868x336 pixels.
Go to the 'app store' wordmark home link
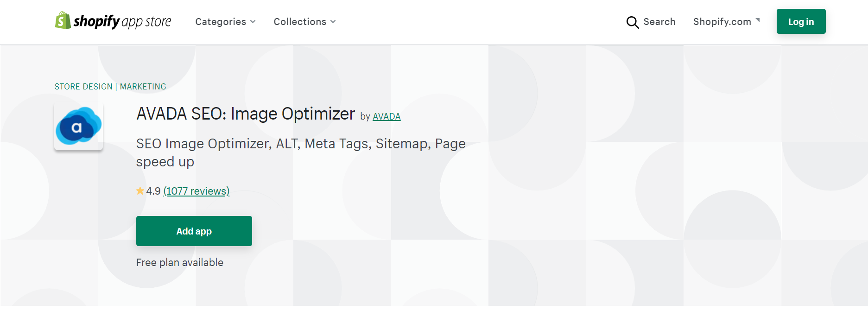(146, 22)
